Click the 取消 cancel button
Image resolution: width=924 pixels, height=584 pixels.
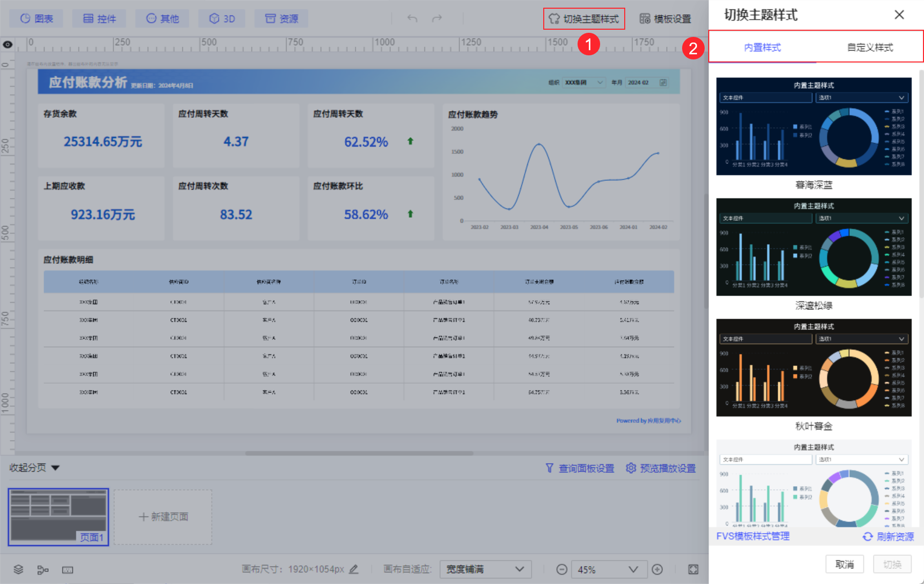(x=845, y=564)
